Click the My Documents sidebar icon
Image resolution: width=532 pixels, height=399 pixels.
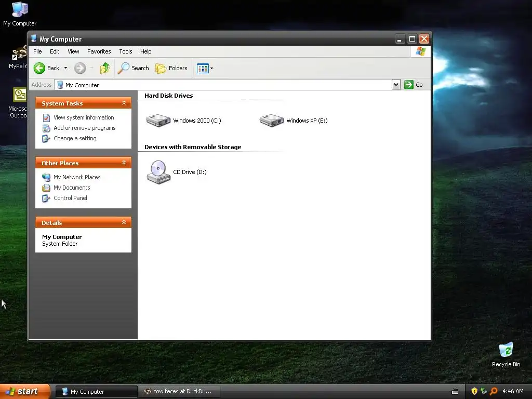[x=46, y=188]
